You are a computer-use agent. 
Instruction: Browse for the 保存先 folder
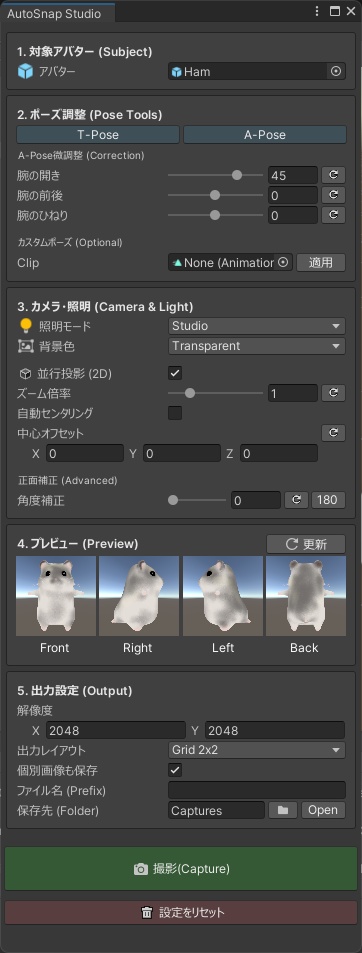[282, 810]
